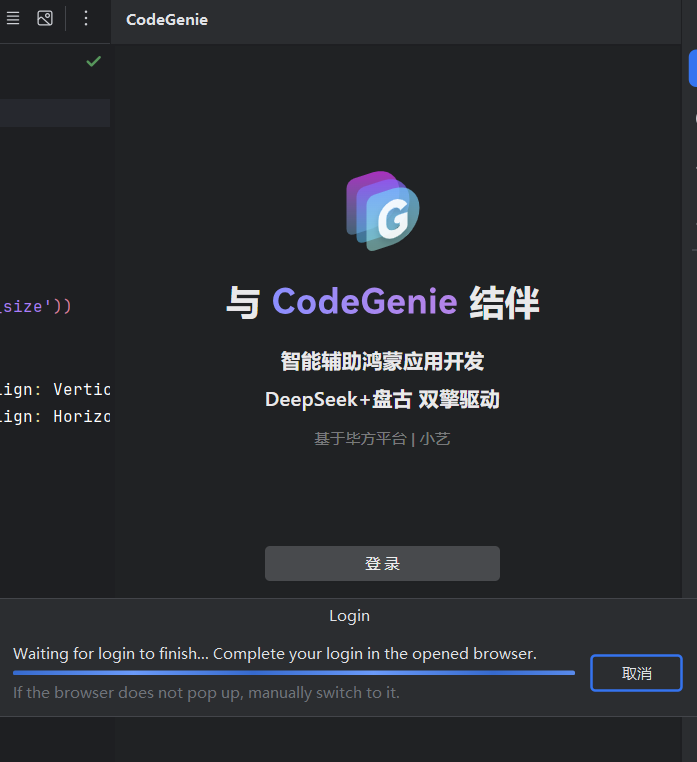697x762 pixels.
Task: Click the '与 CodeGenie 结伴' heading
Action: (x=383, y=302)
